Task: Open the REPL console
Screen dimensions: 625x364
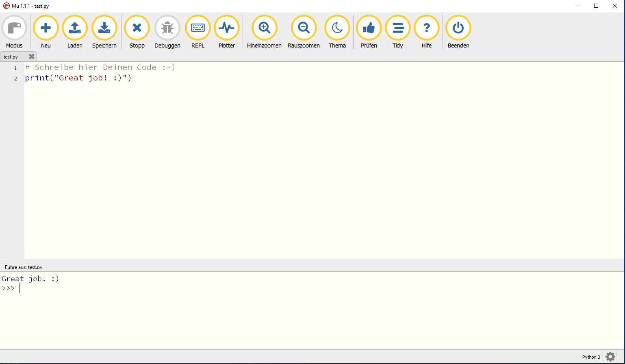Action: pyautogui.click(x=197, y=28)
